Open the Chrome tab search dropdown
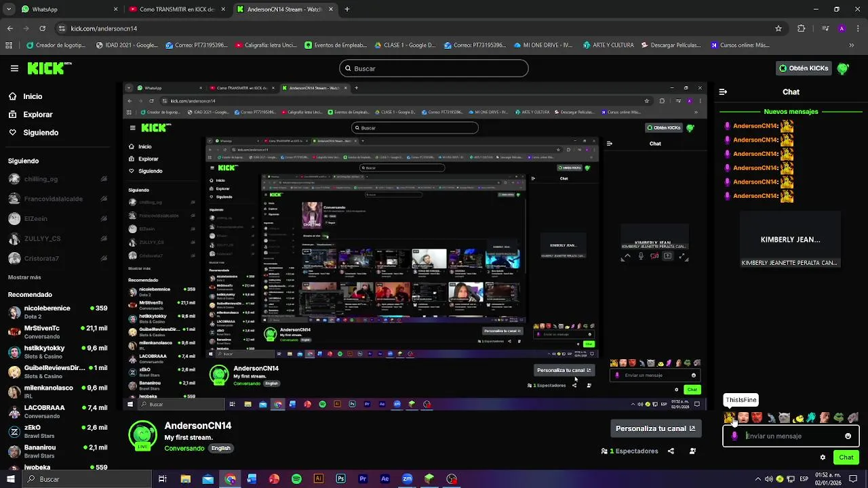 [x=9, y=9]
